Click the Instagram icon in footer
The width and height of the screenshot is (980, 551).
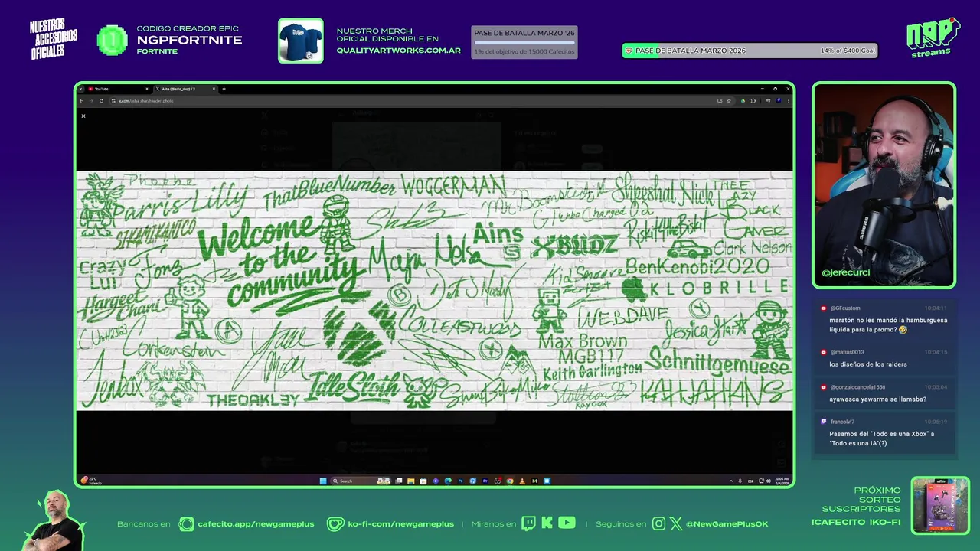coord(658,524)
